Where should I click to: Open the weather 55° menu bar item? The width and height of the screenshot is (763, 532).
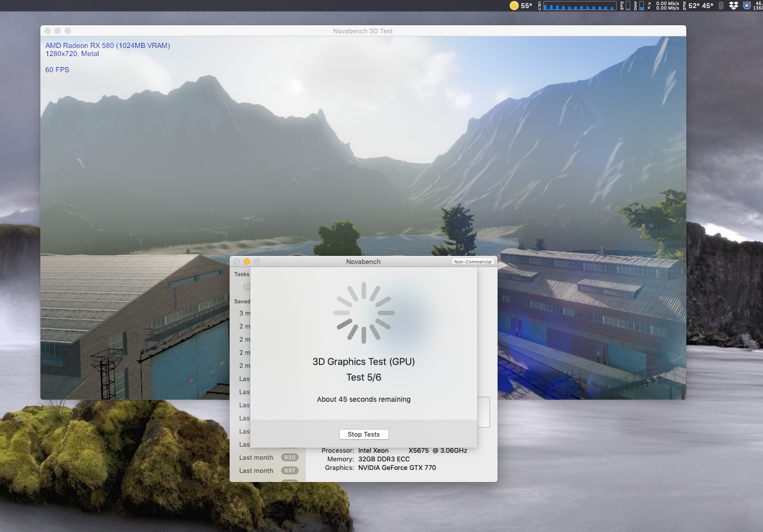[x=521, y=6]
